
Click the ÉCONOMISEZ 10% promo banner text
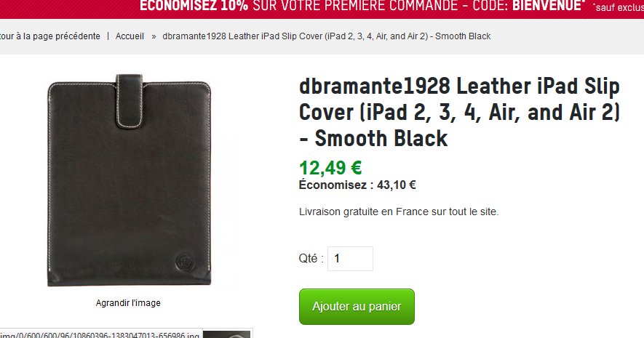click(194, 6)
